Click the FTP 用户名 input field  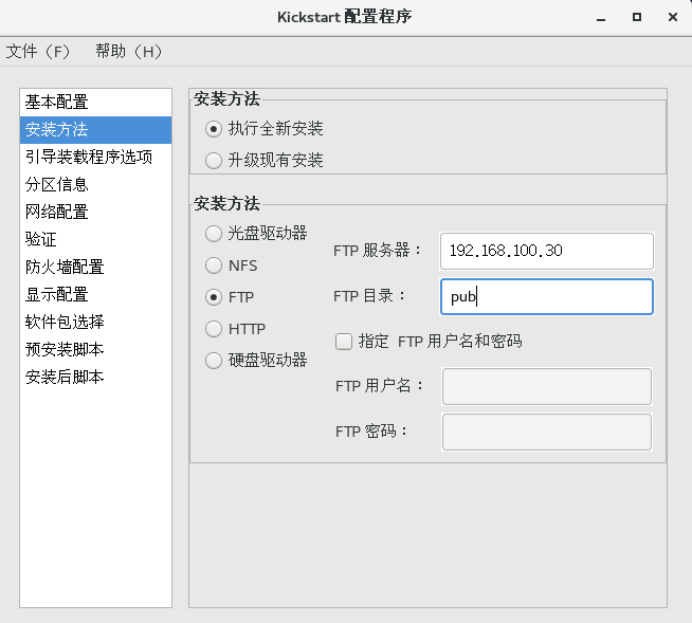pos(547,387)
